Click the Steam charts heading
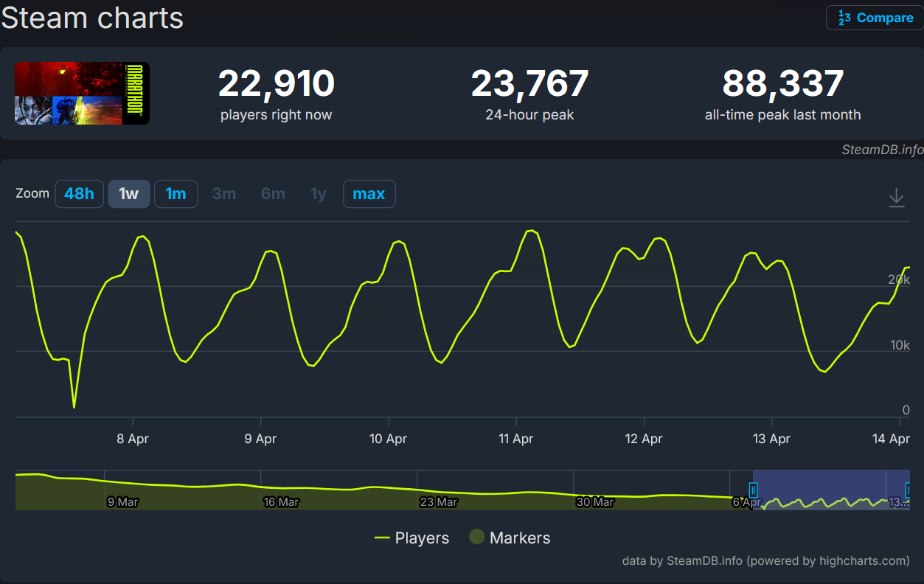The height and width of the screenshot is (584, 924). (92, 18)
